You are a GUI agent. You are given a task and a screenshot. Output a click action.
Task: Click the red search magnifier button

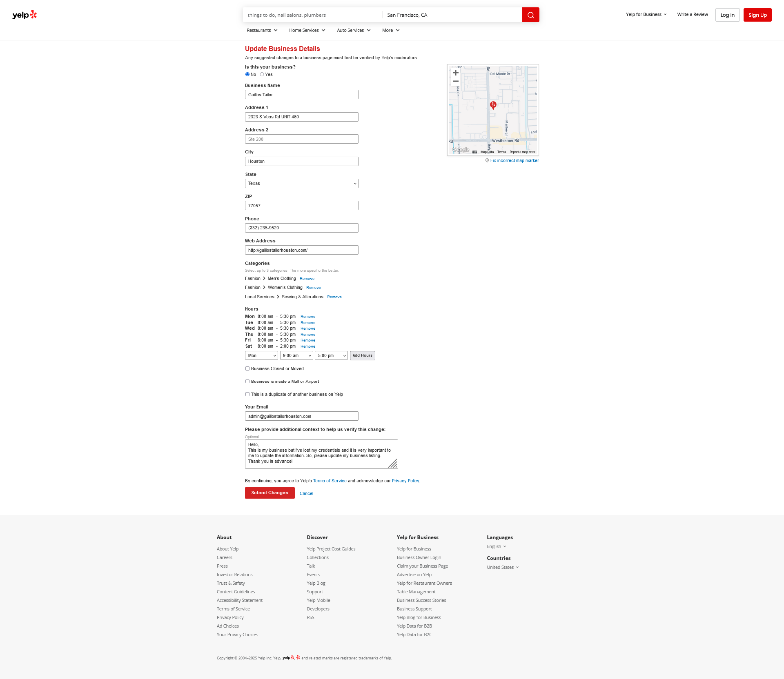530,15
